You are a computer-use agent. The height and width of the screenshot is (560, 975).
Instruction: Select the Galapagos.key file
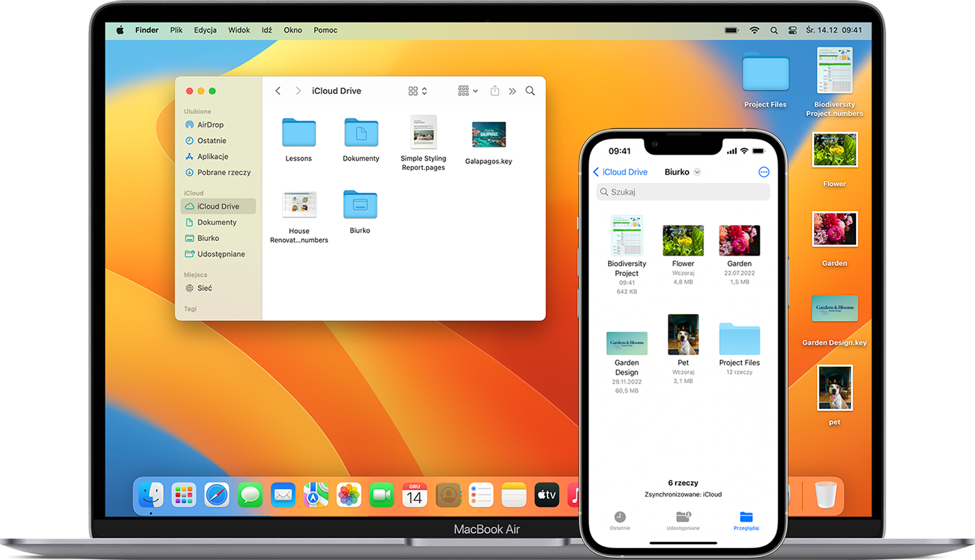[489, 134]
